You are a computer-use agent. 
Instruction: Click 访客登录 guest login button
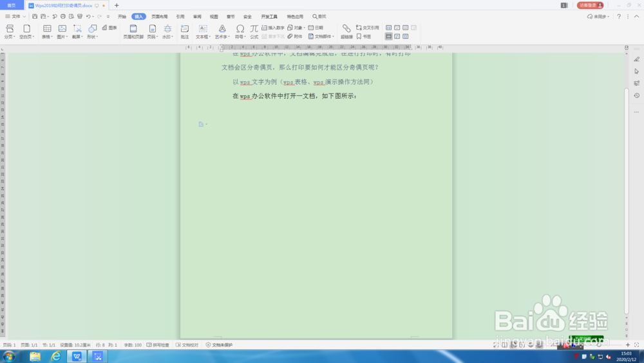(590, 5)
